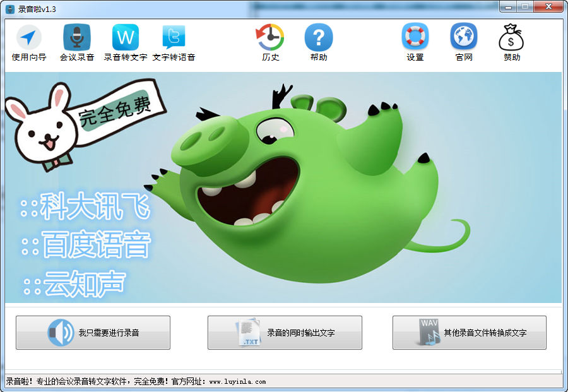Viewport: 568px width, 392px height.
Task: Click 我只需要进行录音 record-only button
Action: click(x=93, y=333)
